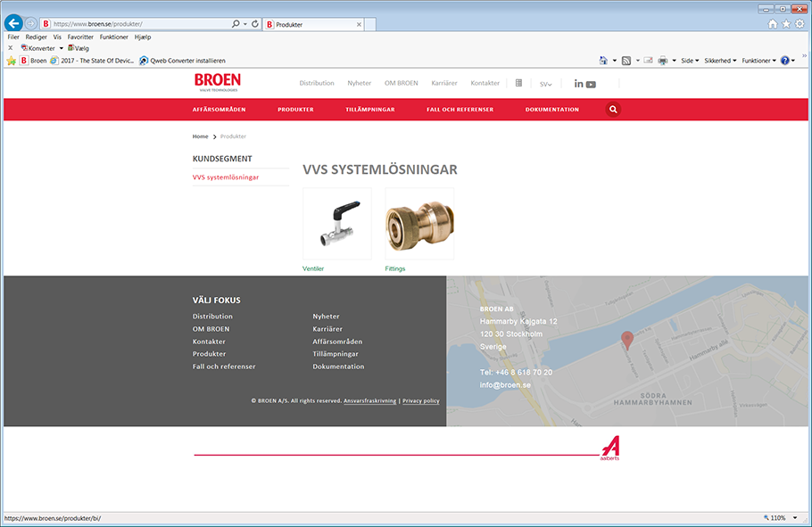Open the Broen favorites bar bookmark
This screenshot has width=812, height=527.
34,61
